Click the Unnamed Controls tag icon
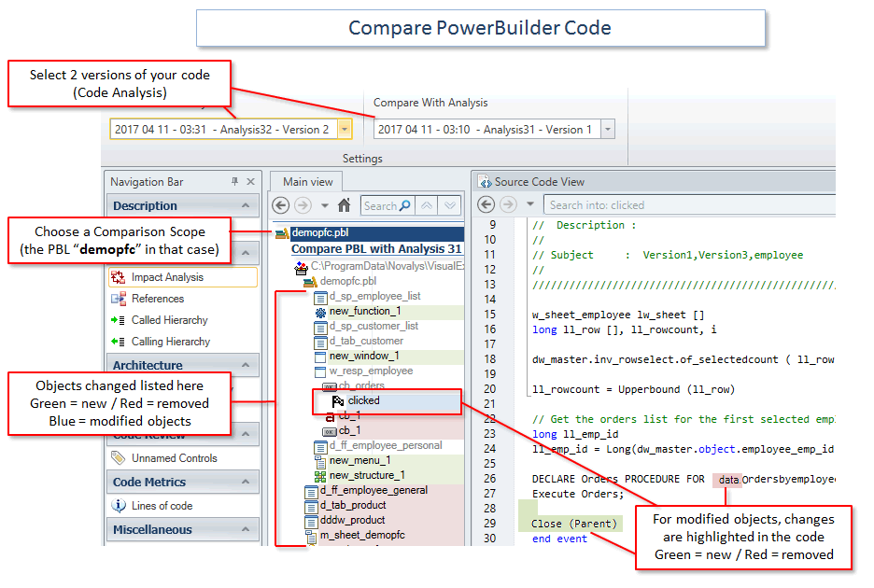 (x=118, y=458)
